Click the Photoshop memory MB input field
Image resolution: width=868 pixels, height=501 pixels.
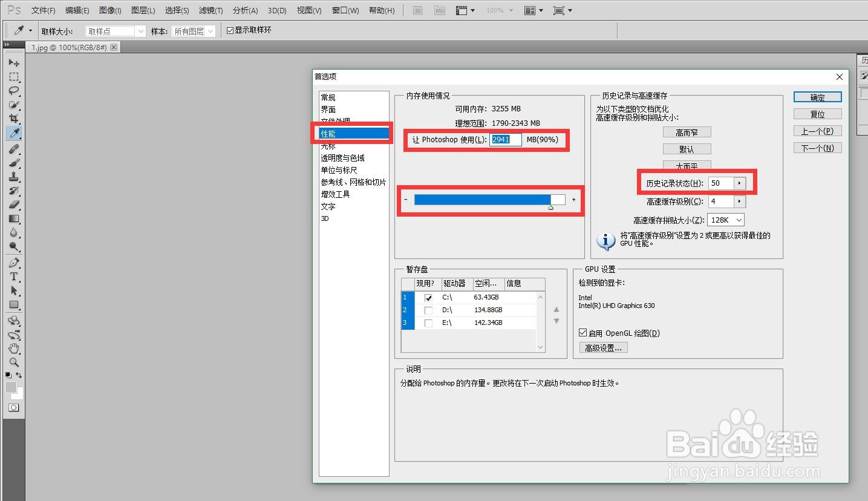[x=506, y=139]
